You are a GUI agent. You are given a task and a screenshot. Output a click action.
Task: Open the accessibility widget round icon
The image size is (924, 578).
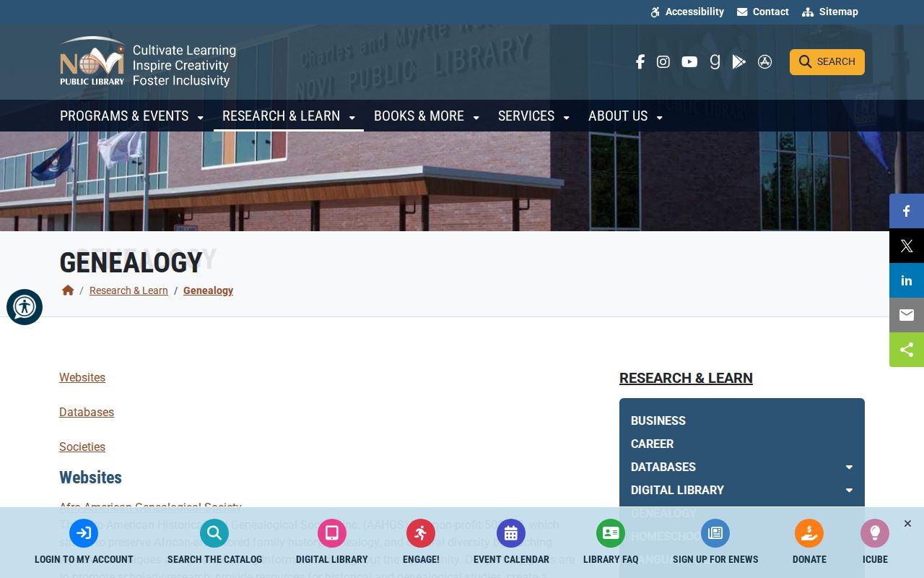25,307
